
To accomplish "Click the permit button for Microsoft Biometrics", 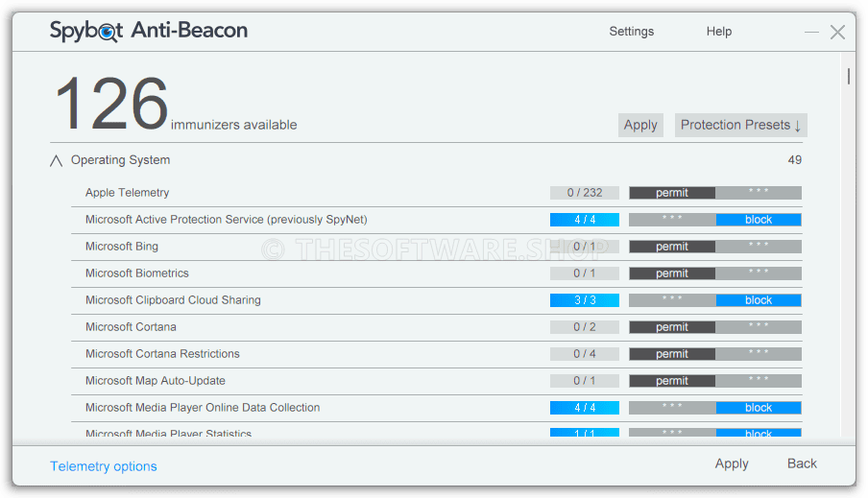I will pyautogui.click(x=672, y=273).
